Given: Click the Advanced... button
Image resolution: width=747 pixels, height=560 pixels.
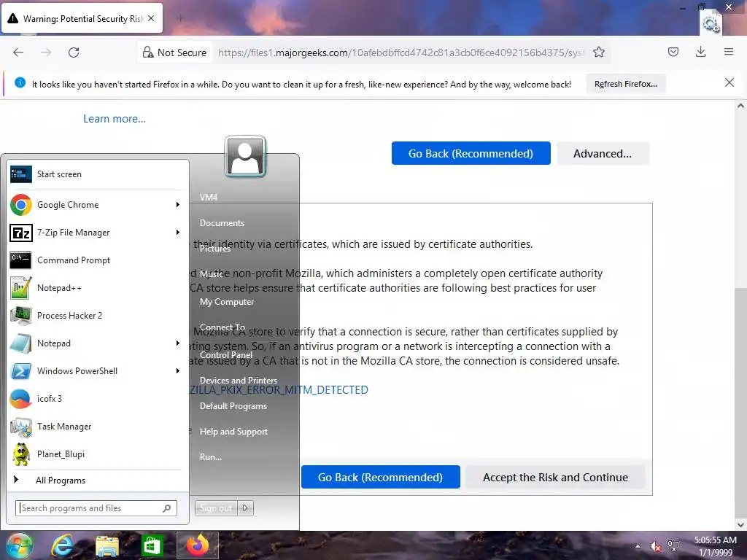Looking at the screenshot, I should pos(602,153).
